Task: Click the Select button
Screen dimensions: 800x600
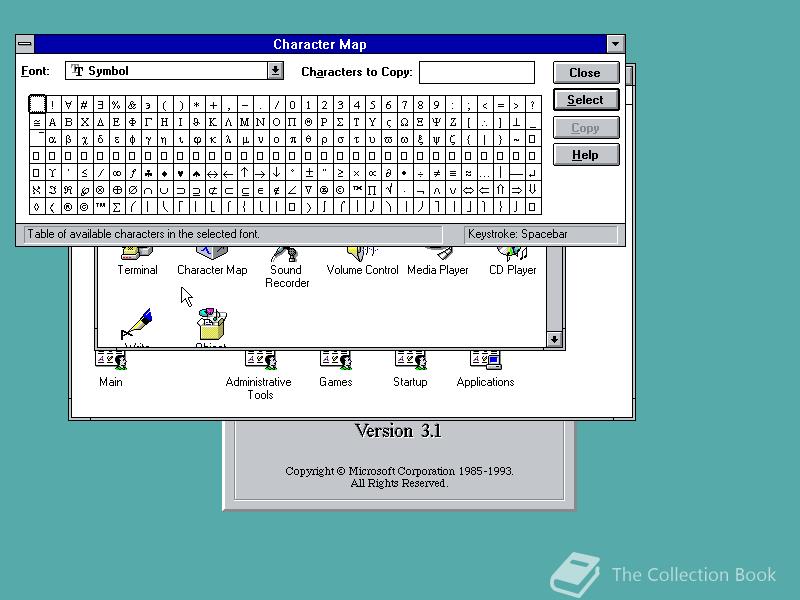Action: click(x=586, y=100)
